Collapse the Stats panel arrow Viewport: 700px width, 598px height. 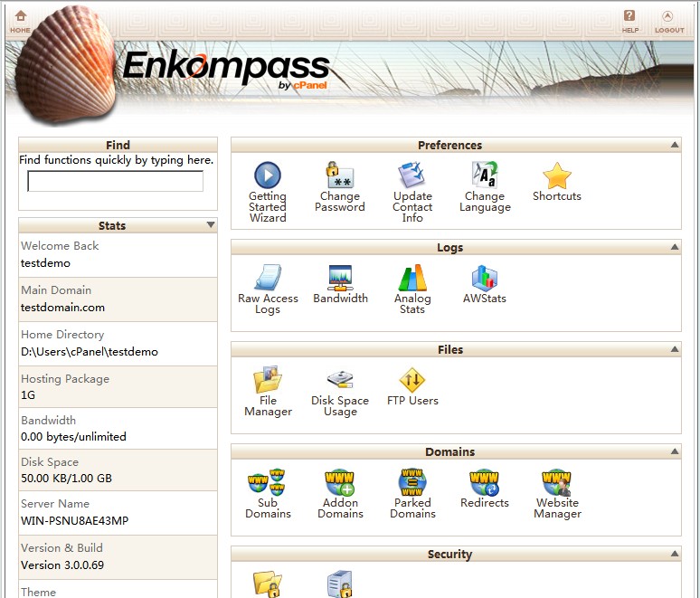tap(211, 224)
